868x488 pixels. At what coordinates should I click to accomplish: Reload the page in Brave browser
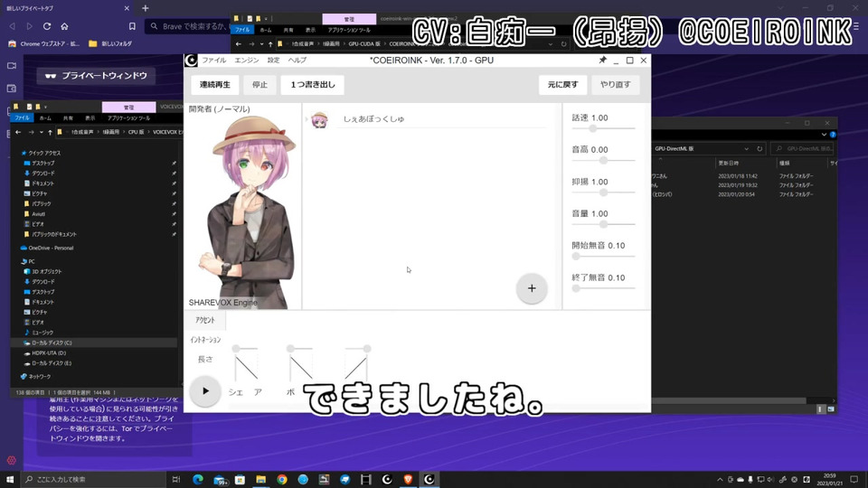[x=47, y=26]
